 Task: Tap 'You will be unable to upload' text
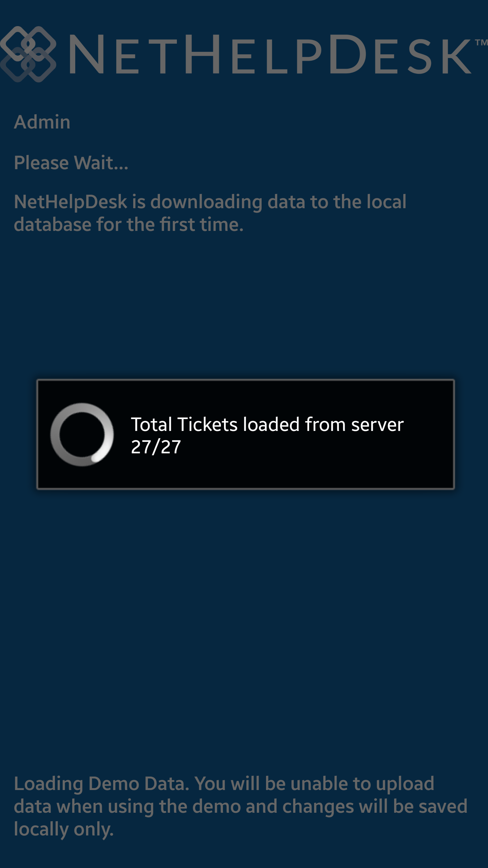tap(314, 784)
